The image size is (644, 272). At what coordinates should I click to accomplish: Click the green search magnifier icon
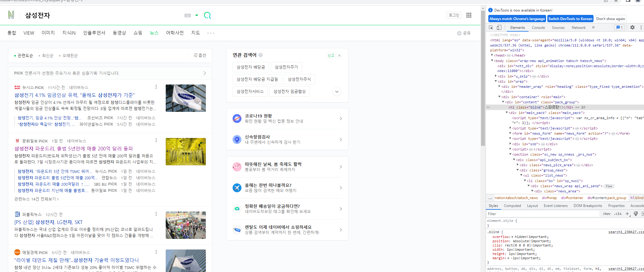click(x=207, y=15)
